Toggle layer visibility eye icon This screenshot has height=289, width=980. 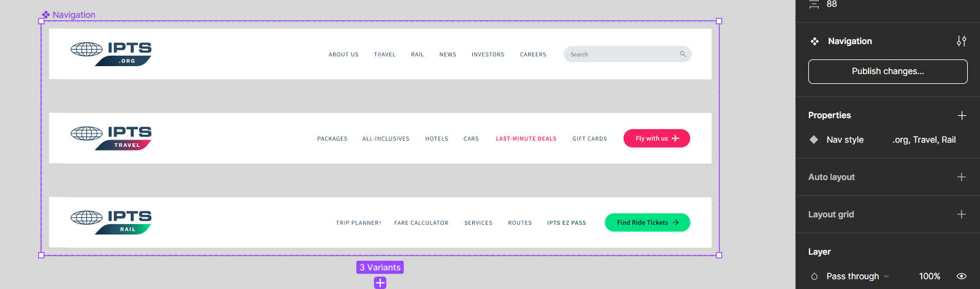[x=961, y=276]
